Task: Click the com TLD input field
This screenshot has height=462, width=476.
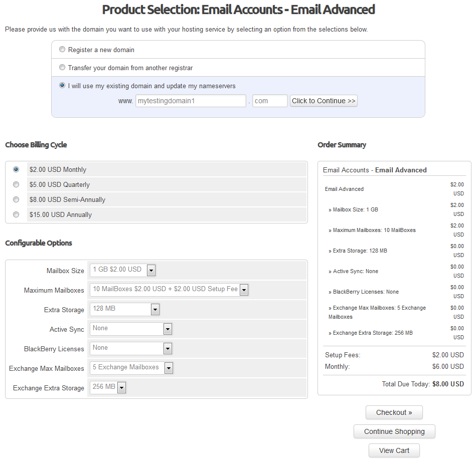Action: click(x=269, y=100)
